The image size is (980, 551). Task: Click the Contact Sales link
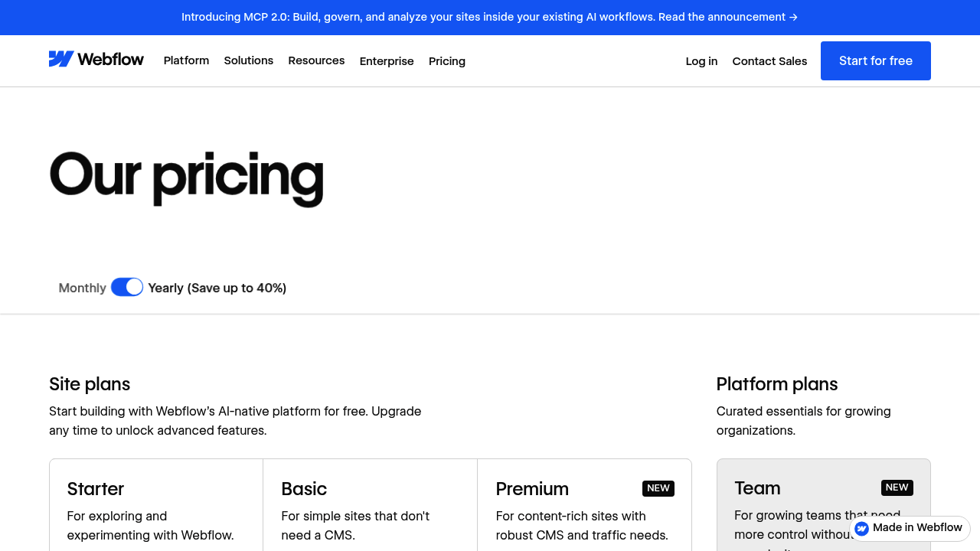769,61
